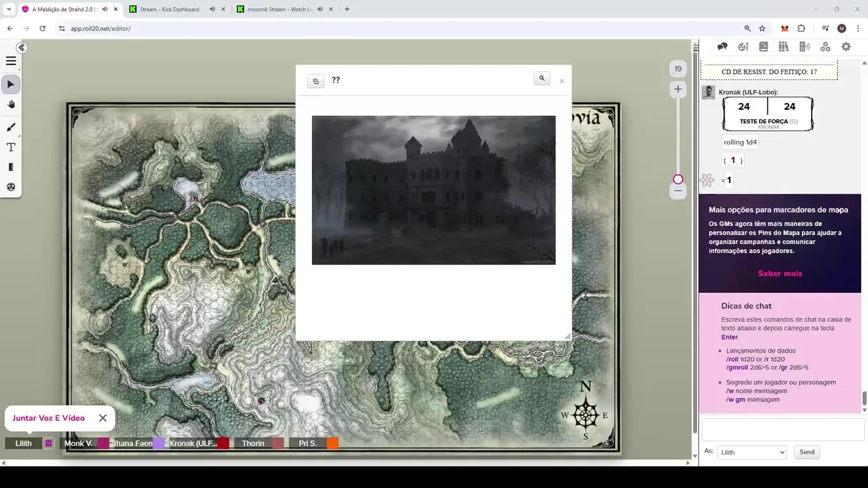Go back in browser history

coord(9,28)
